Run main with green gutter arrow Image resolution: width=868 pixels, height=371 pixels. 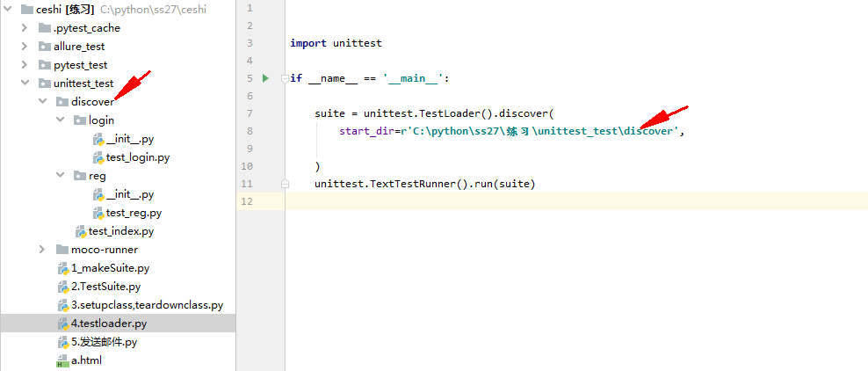(265, 78)
